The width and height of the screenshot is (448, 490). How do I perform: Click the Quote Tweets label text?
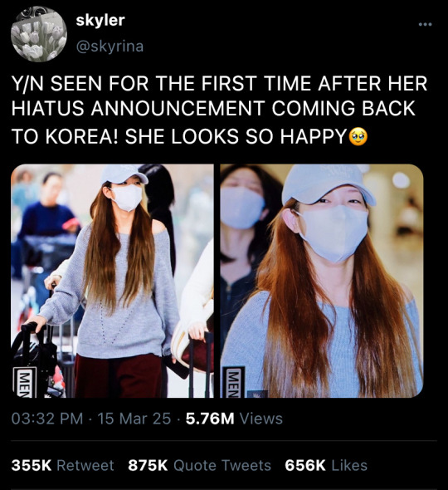pos(222,465)
